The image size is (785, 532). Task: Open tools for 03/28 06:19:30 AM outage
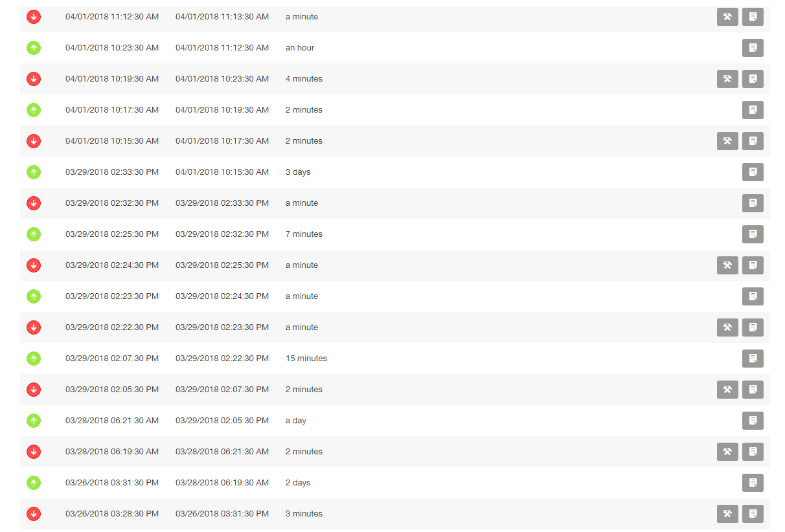(727, 452)
